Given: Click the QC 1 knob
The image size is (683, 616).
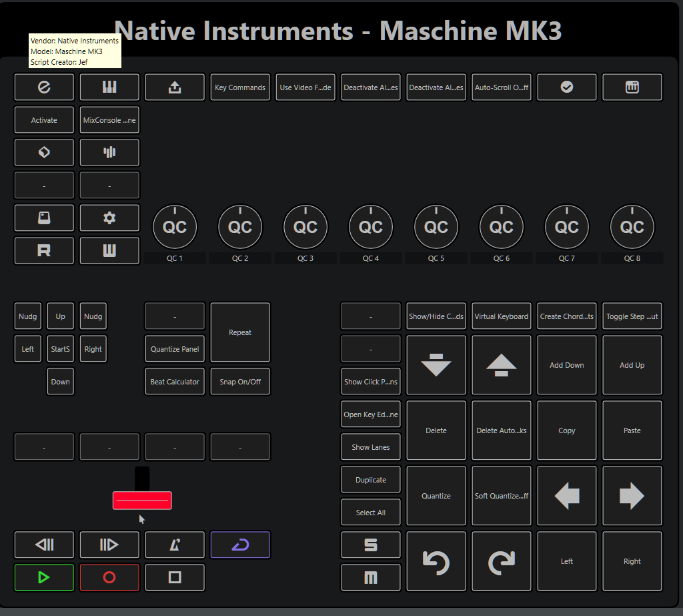Looking at the screenshot, I should pos(175,227).
